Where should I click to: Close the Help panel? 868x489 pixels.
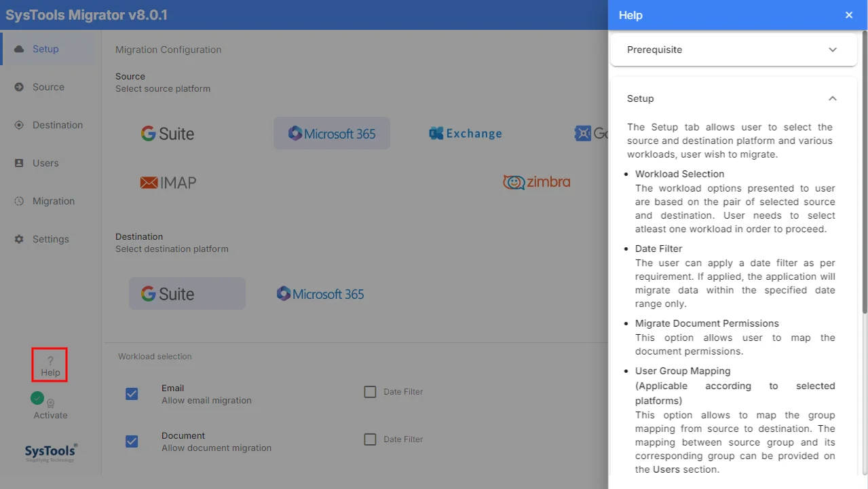click(849, 15)
